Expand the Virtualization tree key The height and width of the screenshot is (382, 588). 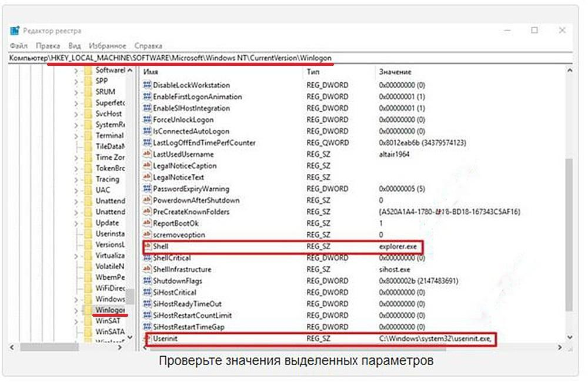coord(76,256)
